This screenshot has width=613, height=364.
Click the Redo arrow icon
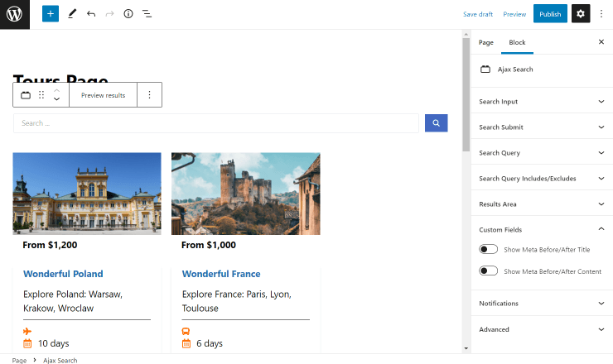click(x=110, y=14)
